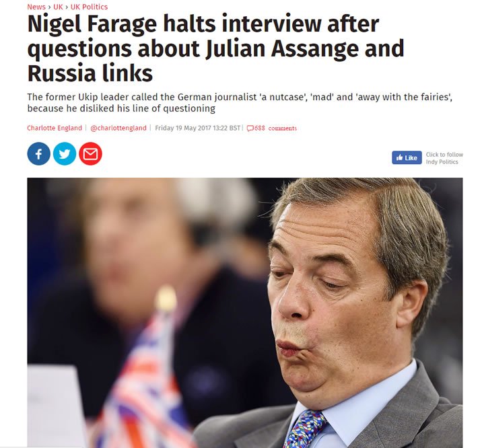Share the article on Twitter
Image resolution: width=482 pixels, height=448 pixels.
pos(65,154)
